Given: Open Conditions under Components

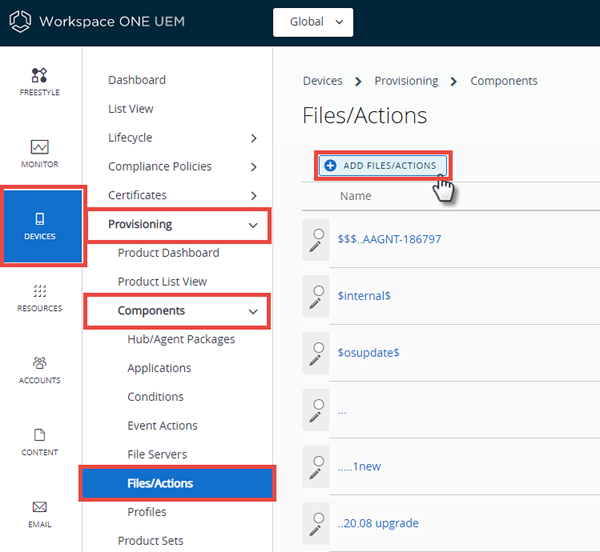Looking at the screenshot, I should click(x=155, y=397).
